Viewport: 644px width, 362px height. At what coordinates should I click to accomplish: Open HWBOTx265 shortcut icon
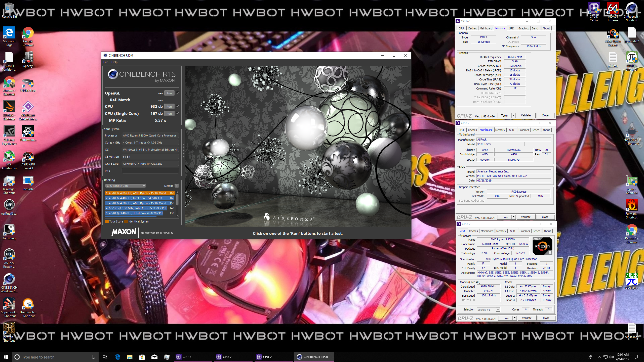click(x=632, y=135)
